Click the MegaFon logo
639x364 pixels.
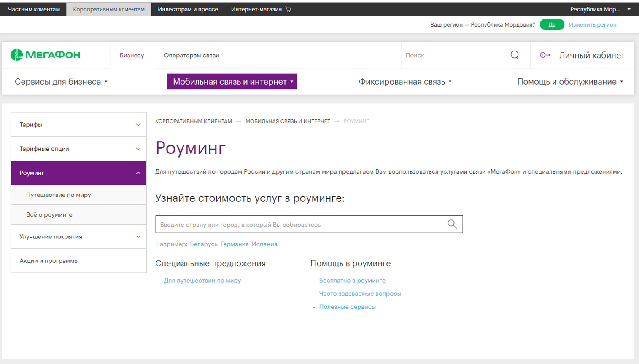pos(46,55)
